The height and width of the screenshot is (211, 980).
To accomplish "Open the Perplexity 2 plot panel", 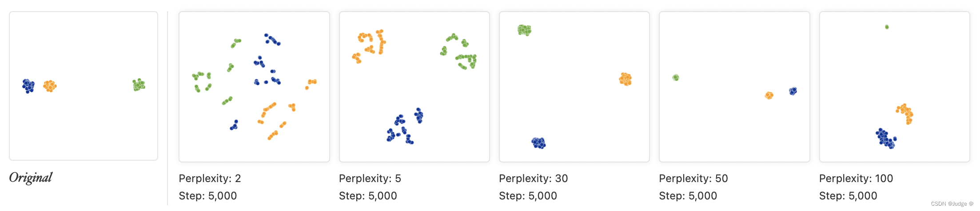I will pos(254,87).
